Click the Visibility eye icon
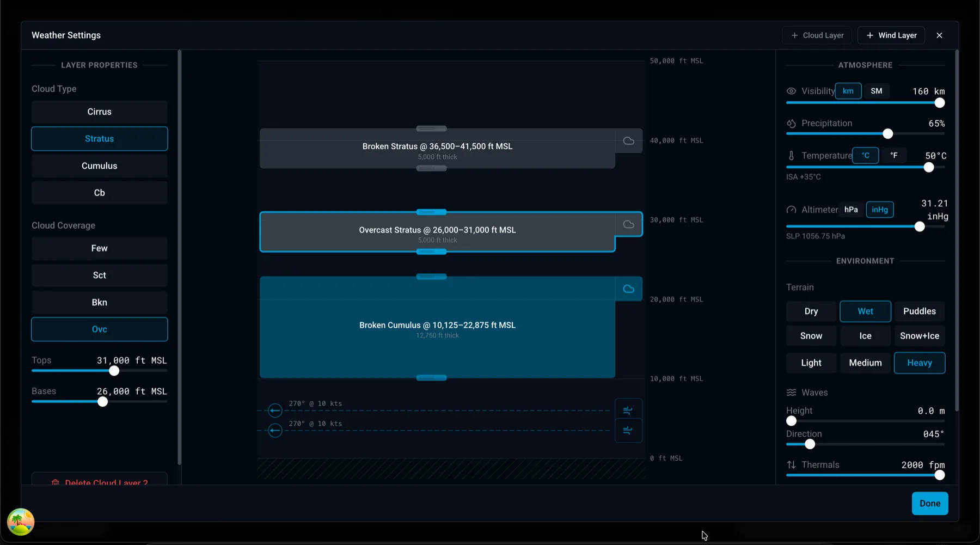 click(x=791, y=91)
